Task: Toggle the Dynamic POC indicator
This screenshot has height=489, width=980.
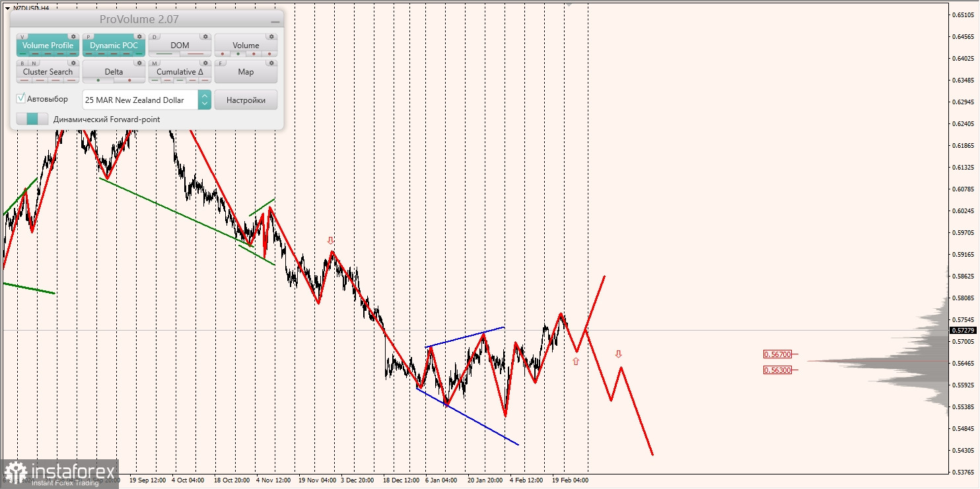Action: (114, 46)
